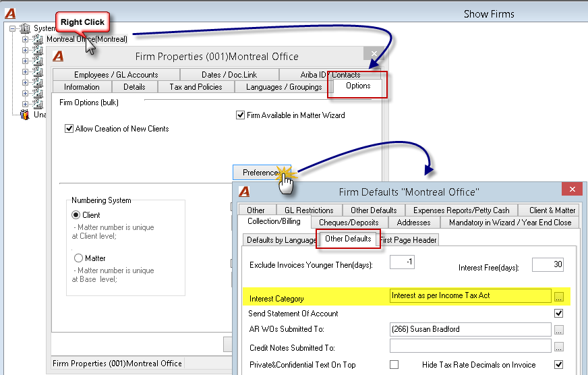
Task: Click Exclude Invoices Younger Then days field
Action: point(402,262)
